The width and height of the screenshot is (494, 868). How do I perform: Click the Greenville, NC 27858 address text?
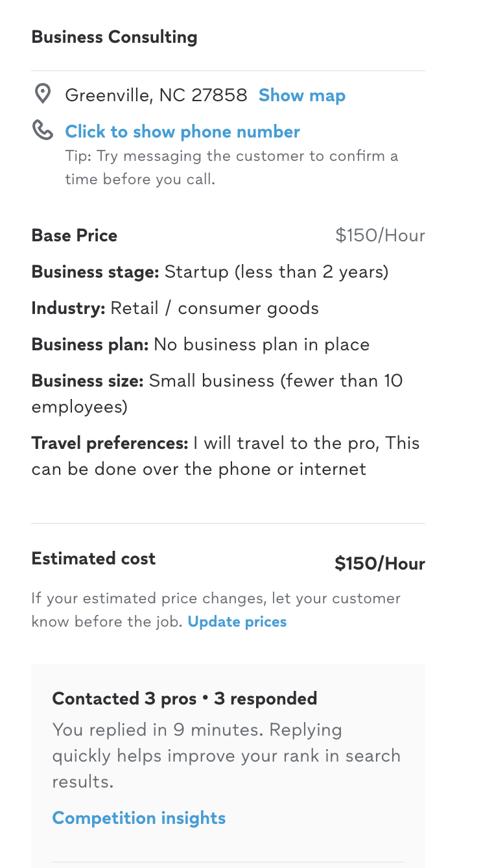156,95
